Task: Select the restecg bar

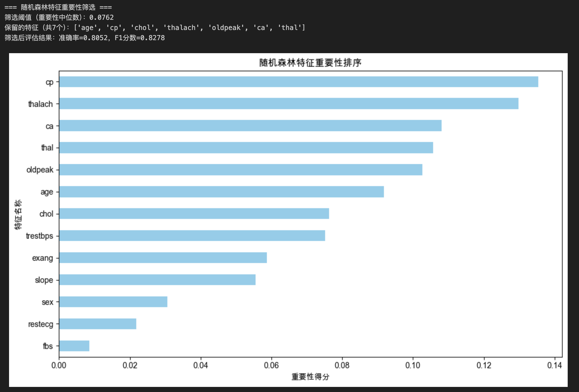Action: pos(98,324)
